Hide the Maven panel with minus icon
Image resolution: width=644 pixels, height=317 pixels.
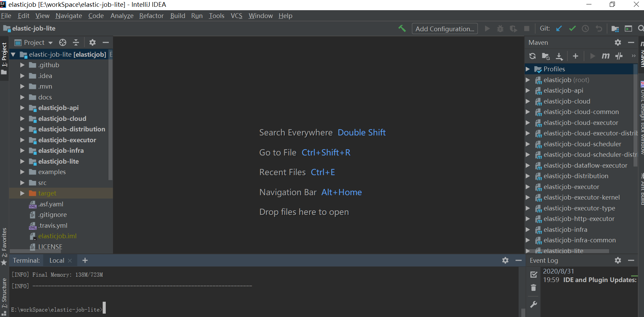[631, 42]
